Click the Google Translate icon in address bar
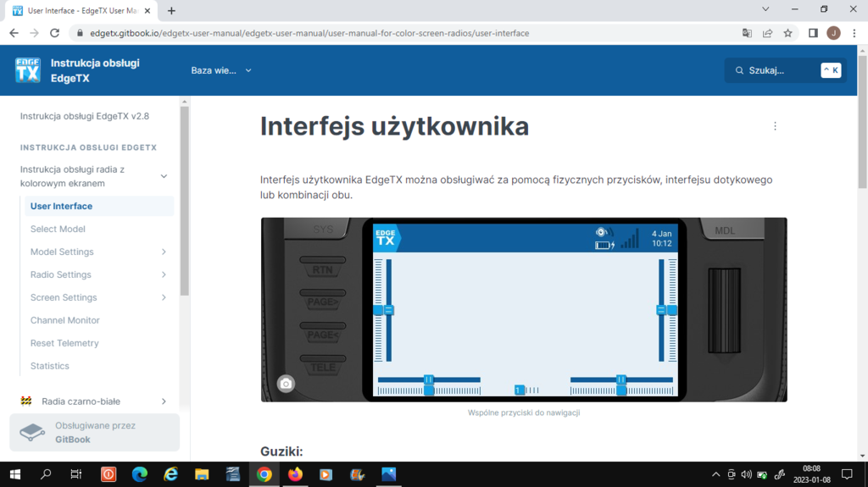 [747, 33]
